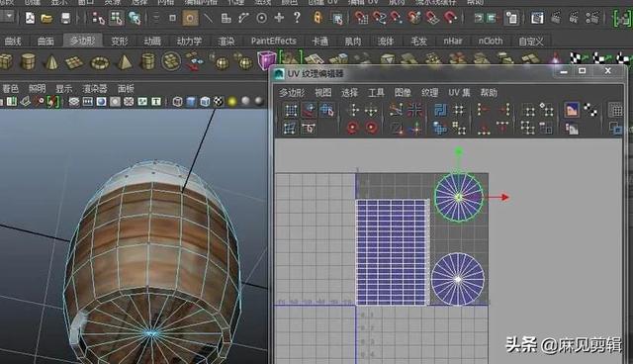Toggle UV editor grid display icon
This screenshot has height=364, width=633.
click(x=615, y=110)
